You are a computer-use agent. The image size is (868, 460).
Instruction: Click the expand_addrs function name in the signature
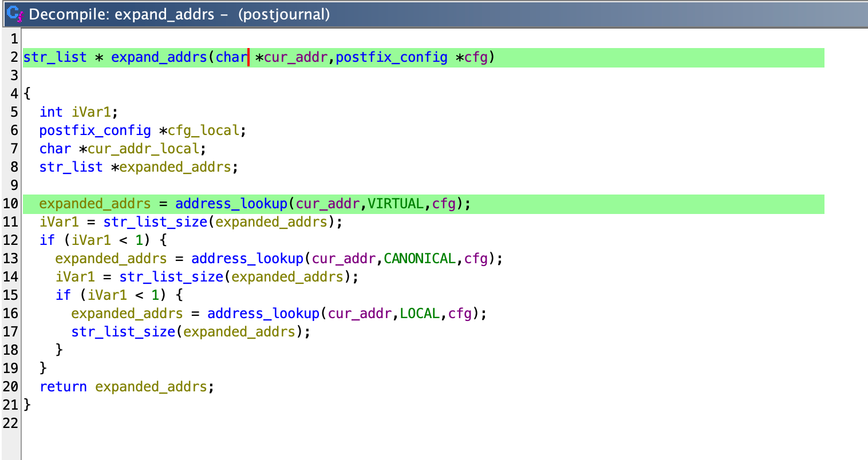(x=159, y=57)
